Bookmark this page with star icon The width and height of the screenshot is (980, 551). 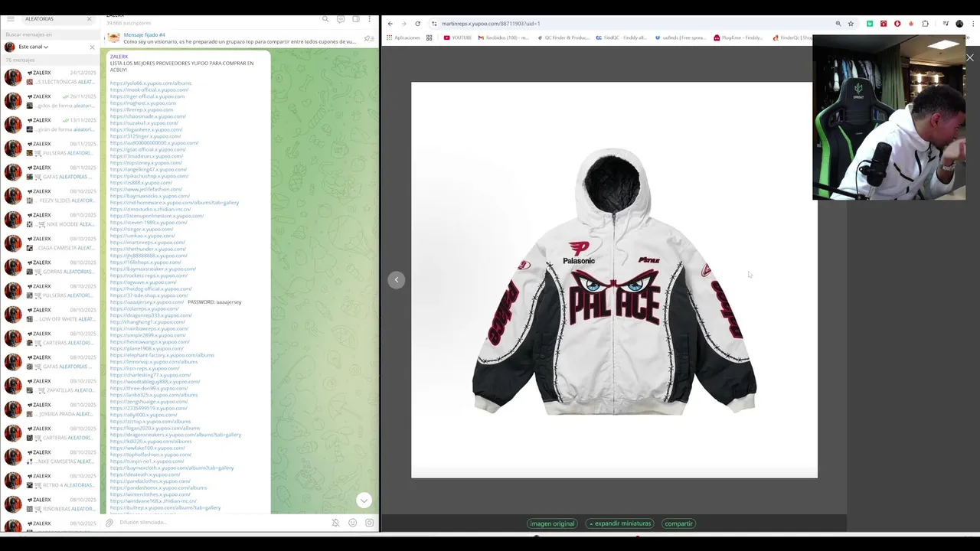click(x=851, y=24)
